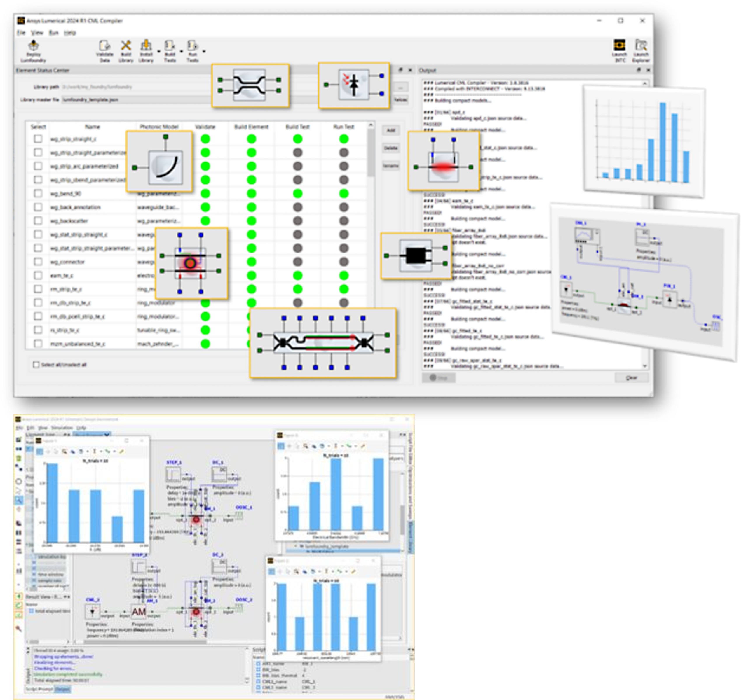
Task: Click the browse "..." library path button
Action: coord(400,87)
